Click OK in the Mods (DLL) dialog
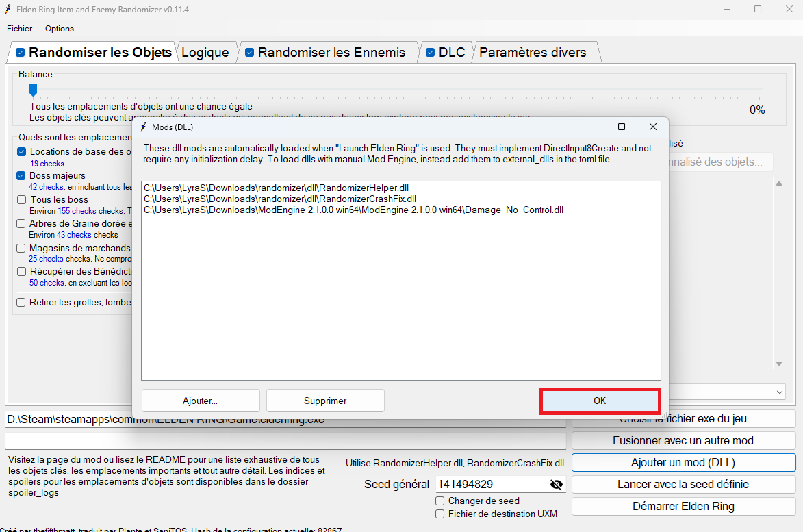Screen dimensions: 803x532 click(x=600, y=401)
